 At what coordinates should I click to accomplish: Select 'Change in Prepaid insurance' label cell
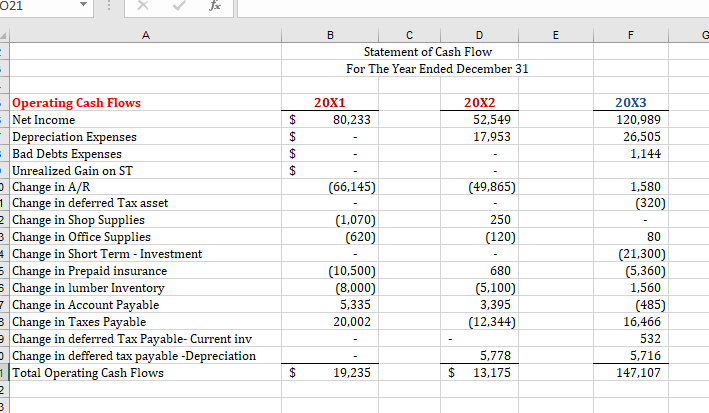click(x=146, y=271)
